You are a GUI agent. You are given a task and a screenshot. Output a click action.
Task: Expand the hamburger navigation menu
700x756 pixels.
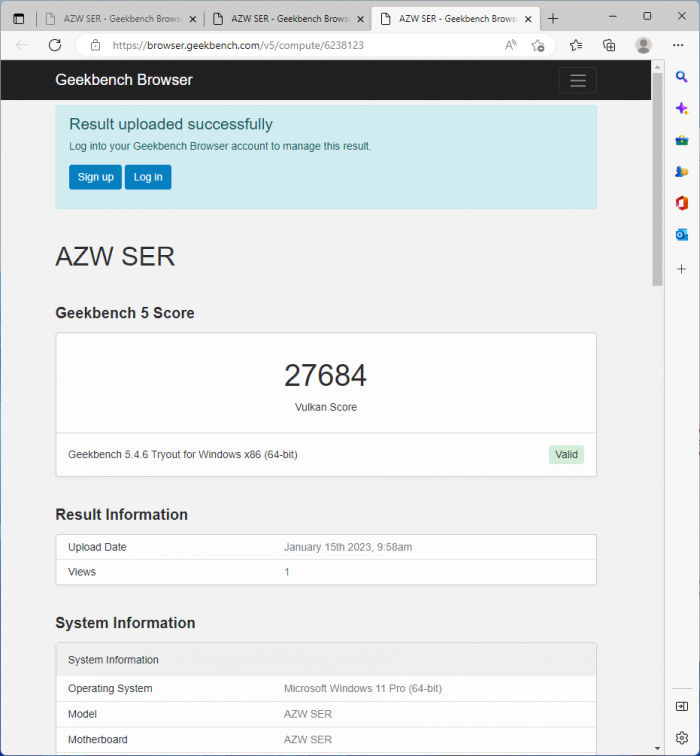[x=578, y=81]
